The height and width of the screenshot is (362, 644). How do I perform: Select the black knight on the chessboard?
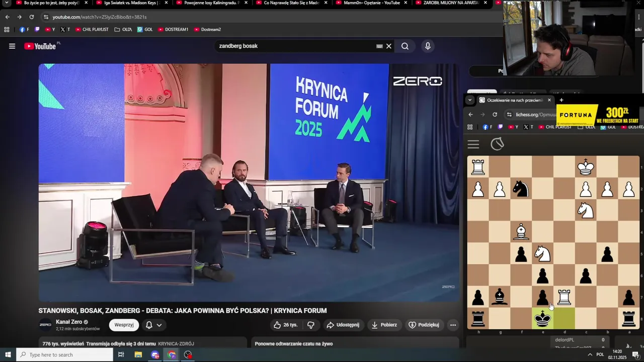coord(521,189)
